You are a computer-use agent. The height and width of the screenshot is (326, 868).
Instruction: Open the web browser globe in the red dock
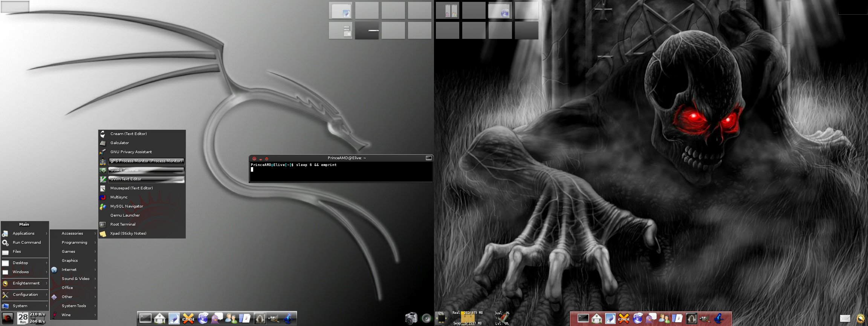pos(638,318)
